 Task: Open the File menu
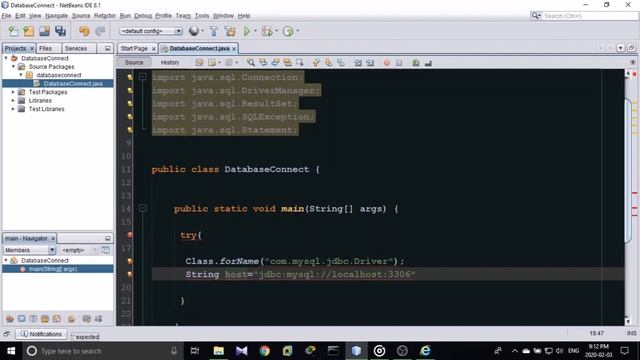click(x=6, y=16)
